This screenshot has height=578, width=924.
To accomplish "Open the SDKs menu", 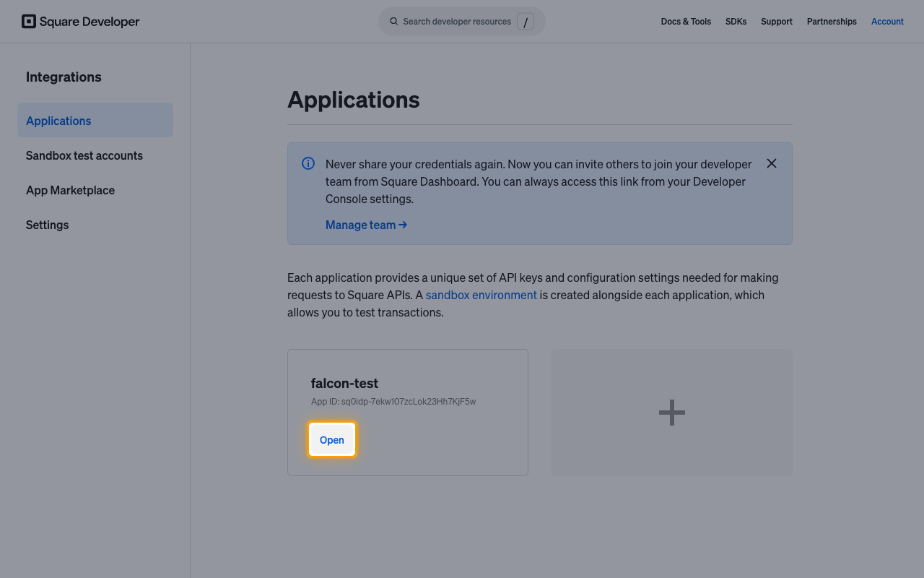I will pyautogui.click(x=736, y=22).
